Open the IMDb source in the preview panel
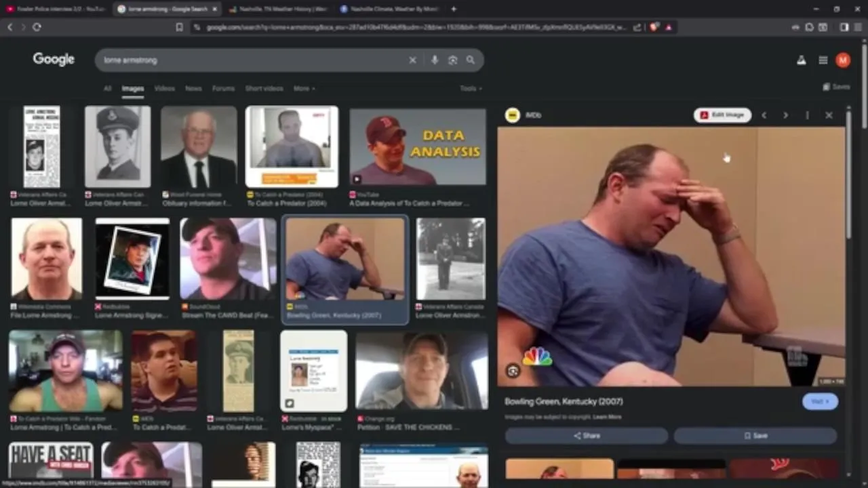The image size is (868, 488). [524, 115]
